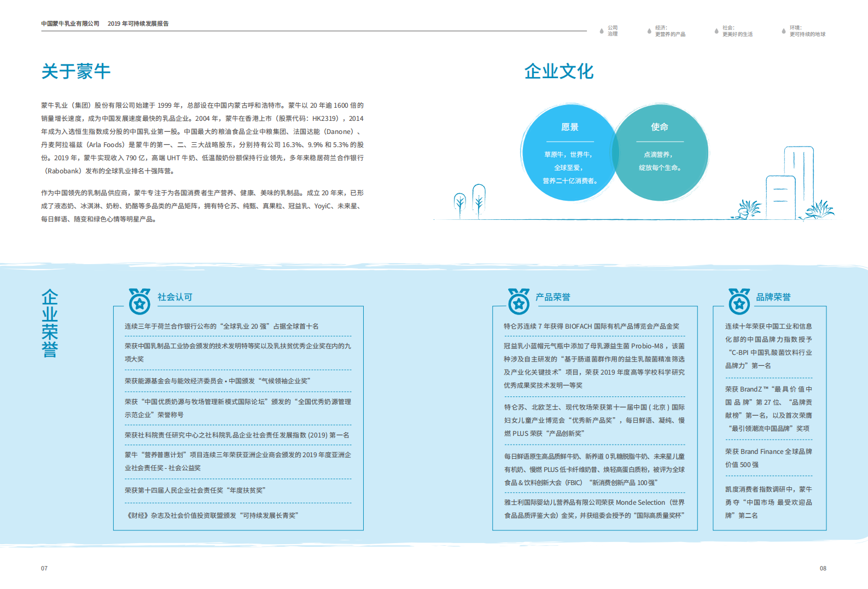The image size is (868, 589).
Task: Click the paragraph starting 蒙牛乳业（集团）股份有限公司始建于 1999
Action: (202, 138)
